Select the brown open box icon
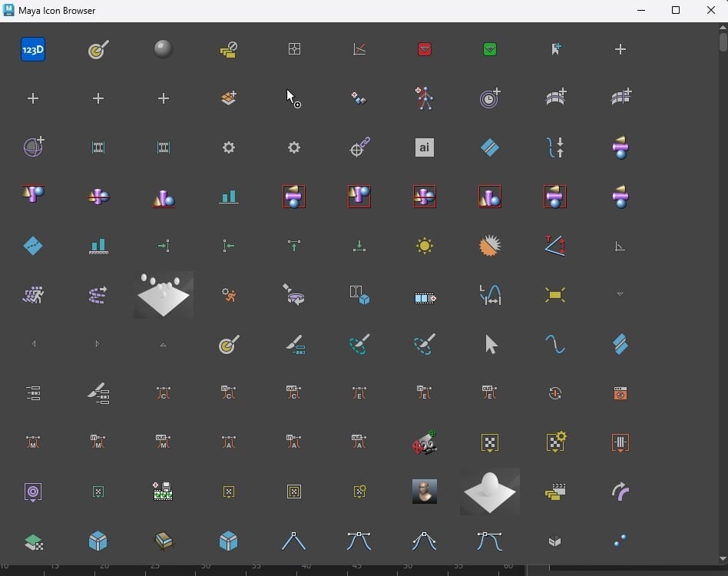 (164, 541)
